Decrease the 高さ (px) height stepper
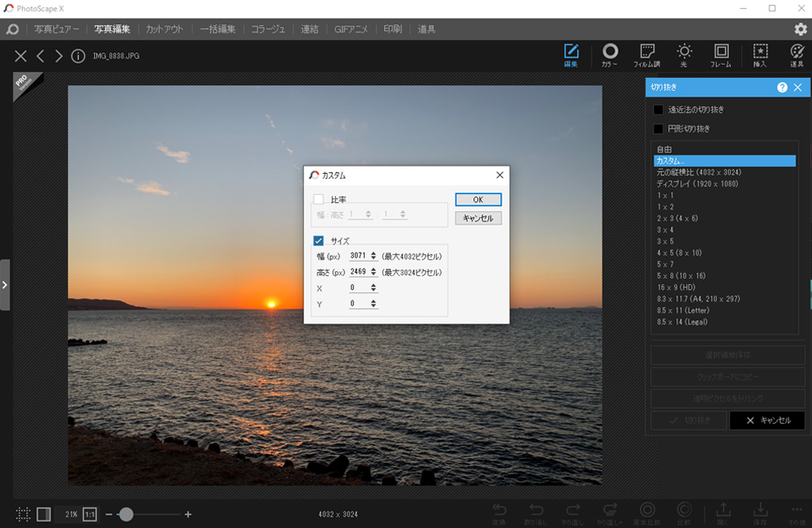The height and width of the screenshot is (528, 812). pyautogui.click(x=374, y=274)
